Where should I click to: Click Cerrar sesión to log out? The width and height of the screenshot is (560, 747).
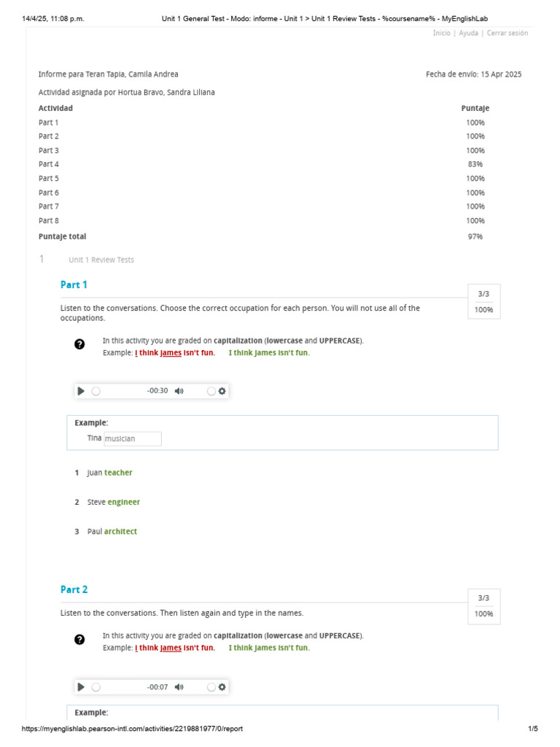click(507, 34)
